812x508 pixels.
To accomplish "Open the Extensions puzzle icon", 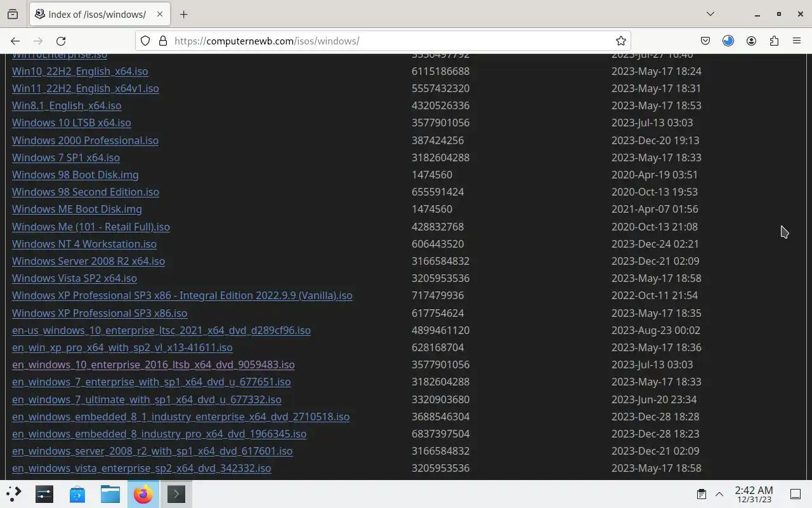I will point(774,41).
